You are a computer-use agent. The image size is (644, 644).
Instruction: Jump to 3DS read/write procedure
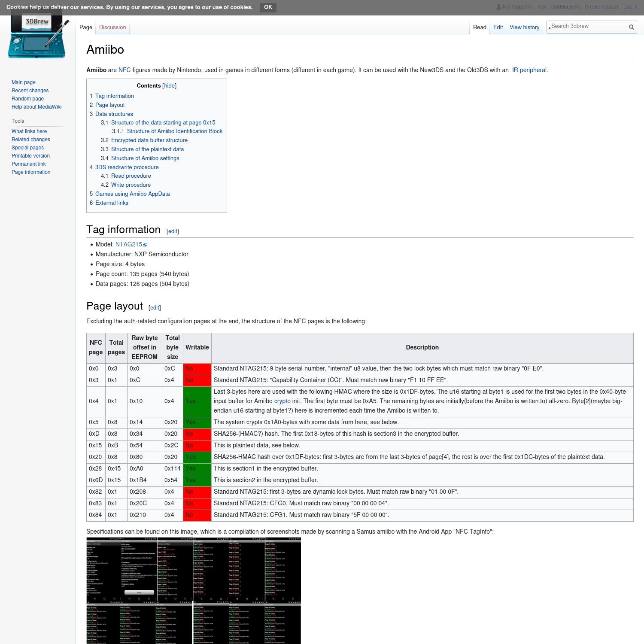pyautogui.click(x=127, y=167)
